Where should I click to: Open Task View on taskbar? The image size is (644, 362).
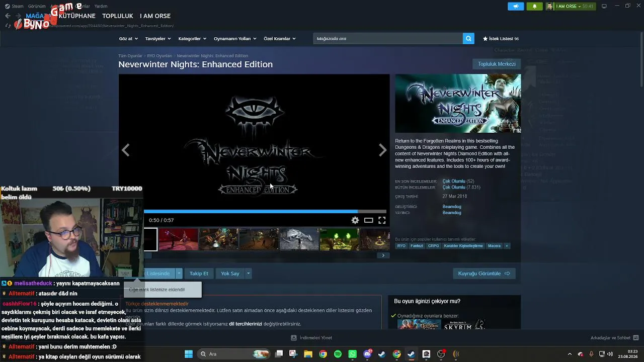pyautogui.click(x=279, y=354)
